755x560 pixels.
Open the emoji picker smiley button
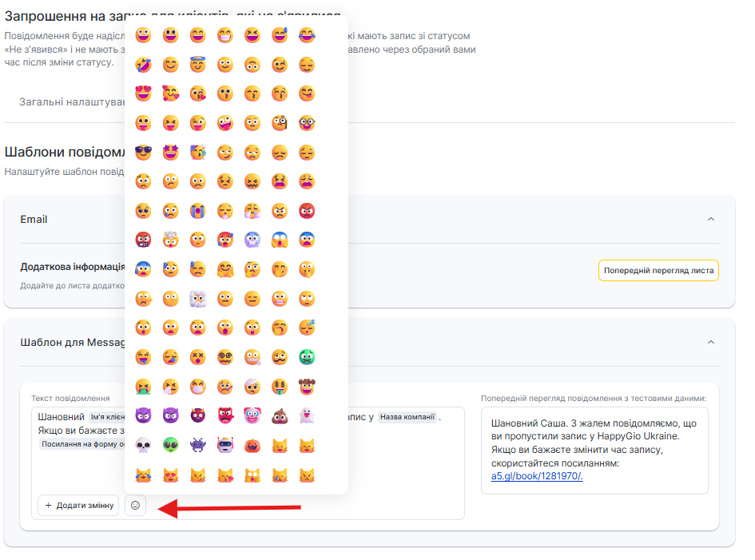click(135, 505)
